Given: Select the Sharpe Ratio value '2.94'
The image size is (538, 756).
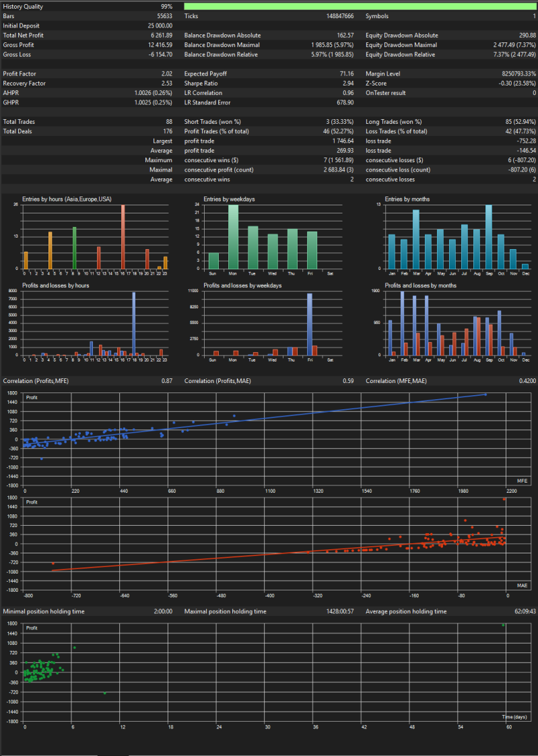Looking at the screenshot, I should (x=348, y=84).
